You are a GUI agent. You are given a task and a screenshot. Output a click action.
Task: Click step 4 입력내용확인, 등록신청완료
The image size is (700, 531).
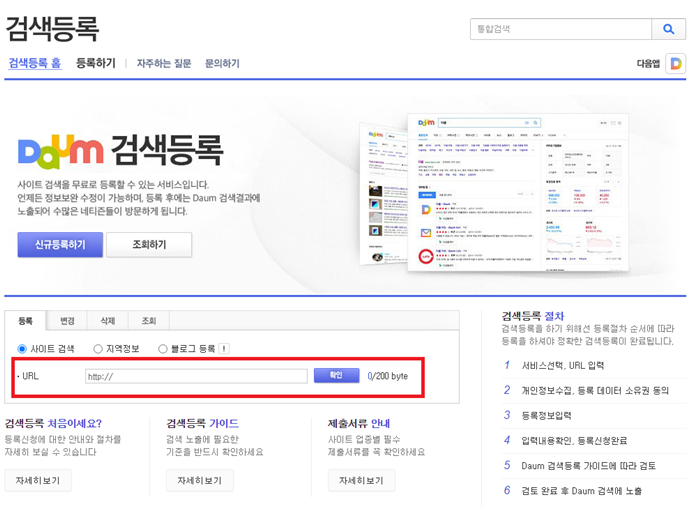point(574,440)
